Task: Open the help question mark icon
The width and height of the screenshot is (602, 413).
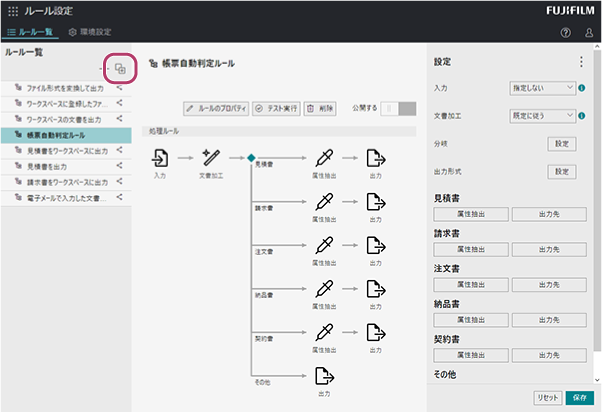Action: [x=566, y=33]
